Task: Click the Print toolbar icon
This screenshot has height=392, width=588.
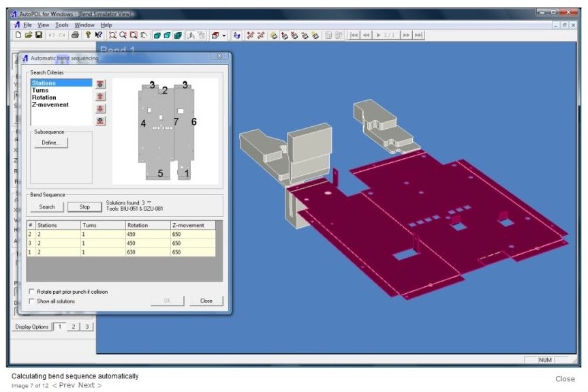Action: [75, 35]
